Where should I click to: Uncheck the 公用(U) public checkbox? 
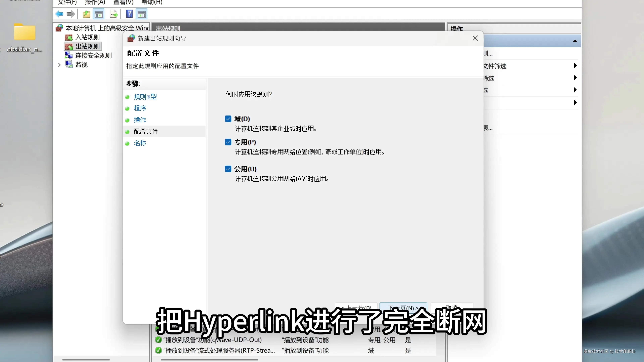pos(228,169)
